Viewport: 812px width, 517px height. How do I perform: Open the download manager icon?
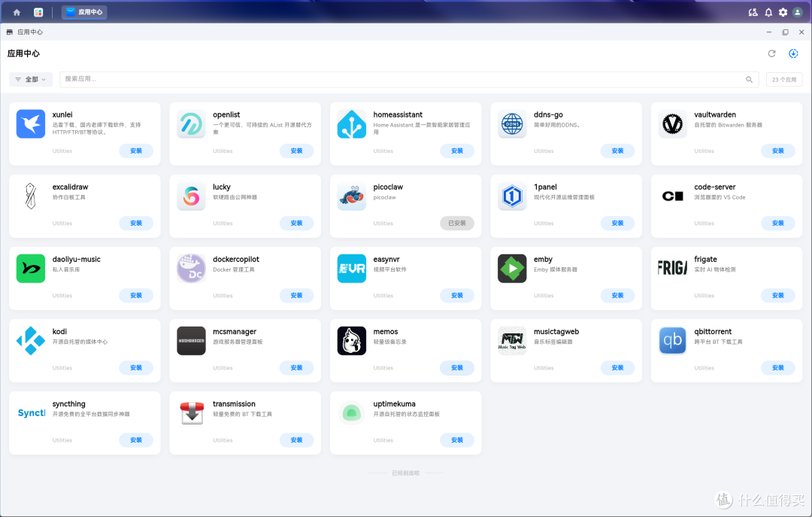coord(793,53)
